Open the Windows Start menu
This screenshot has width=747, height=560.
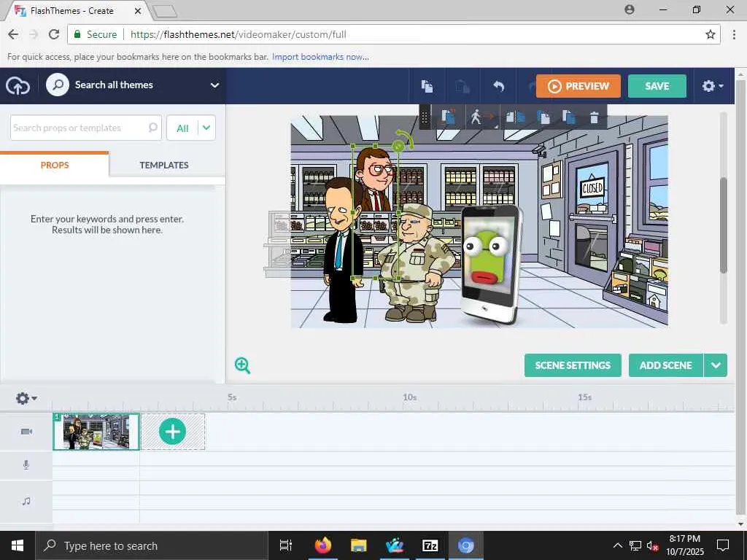click(x=18, y=545)
